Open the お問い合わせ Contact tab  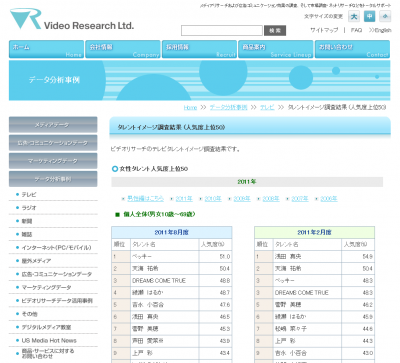[x=352, y=49]
